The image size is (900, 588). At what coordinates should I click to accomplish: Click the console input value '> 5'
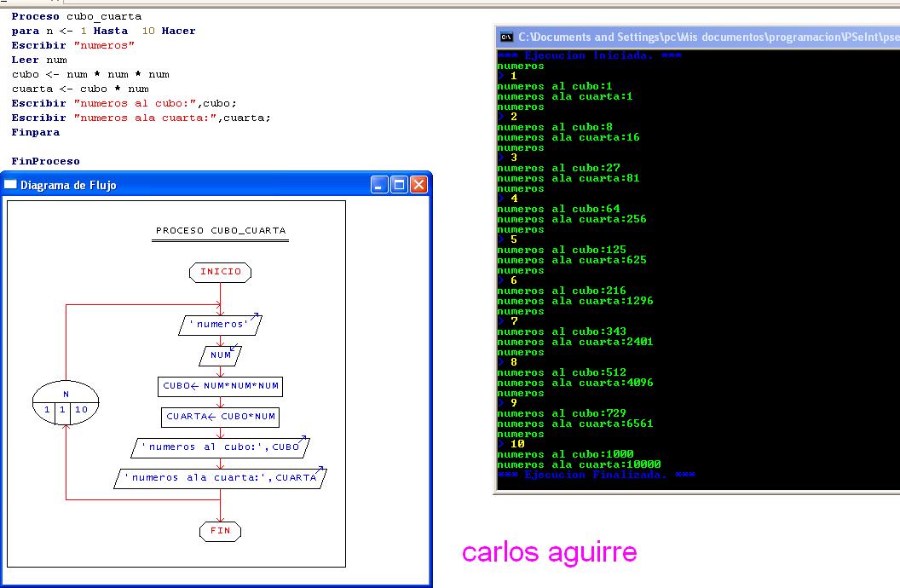[508, 239]
